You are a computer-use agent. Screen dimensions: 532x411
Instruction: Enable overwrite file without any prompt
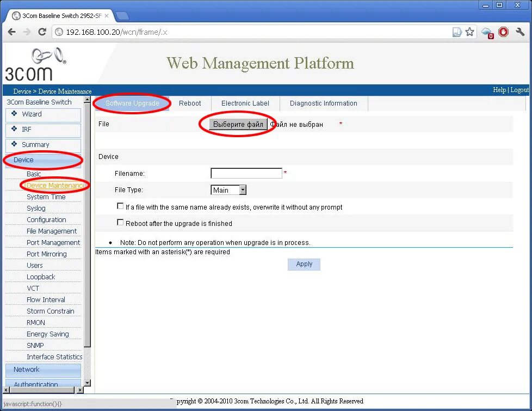click(x=120, y=206)
